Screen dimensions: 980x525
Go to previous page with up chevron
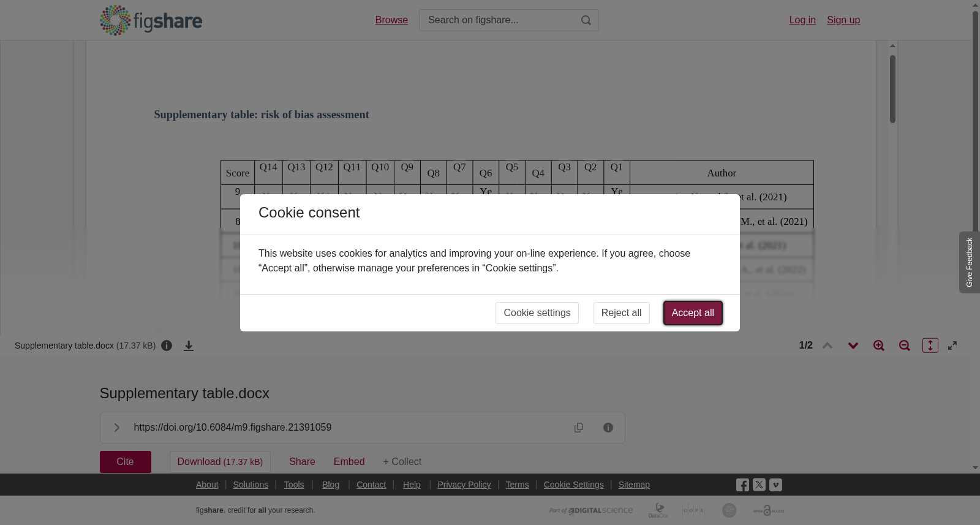click(827, 346)
